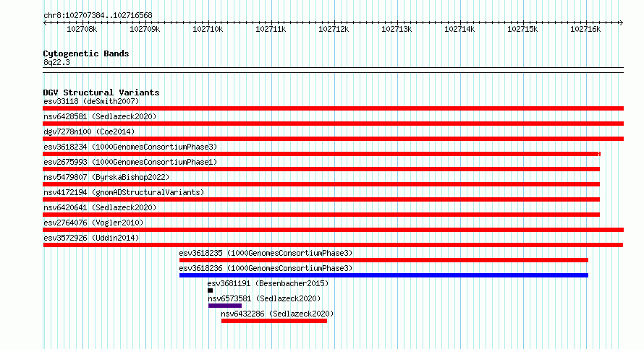This screenshot has height=349, width=644.
Task: Click the red bar under nsv6432286
Action: (x=274, y=321)
